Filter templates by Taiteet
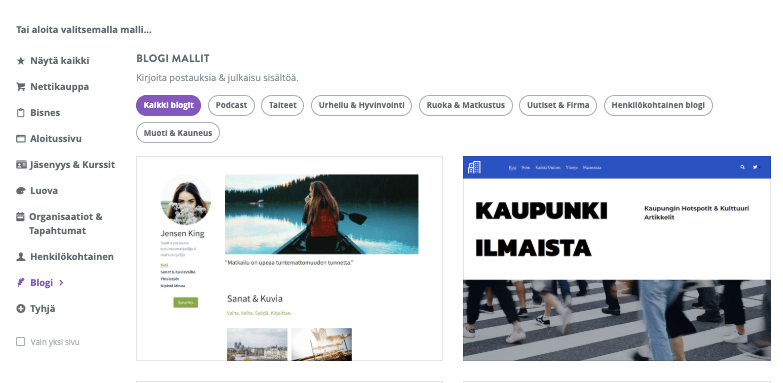 282,105
